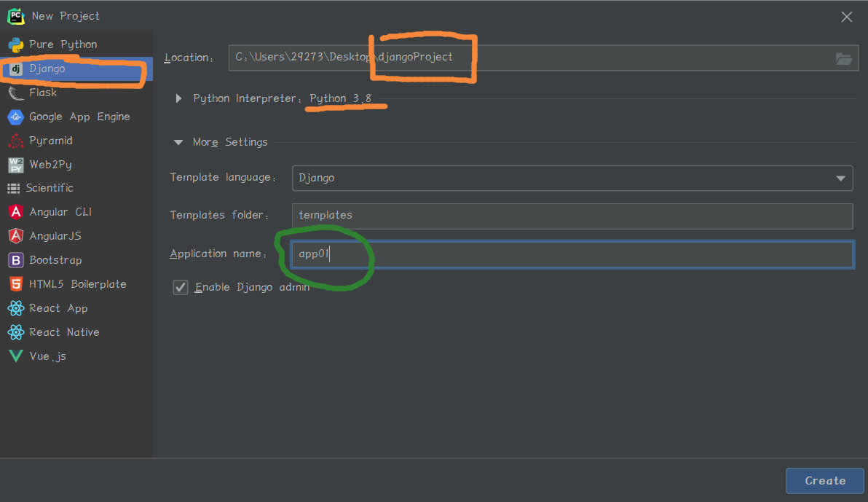Click the Location path field
The width and height of the screenshot is (868, 502).
pyautogui.click(x=543, y=58)
